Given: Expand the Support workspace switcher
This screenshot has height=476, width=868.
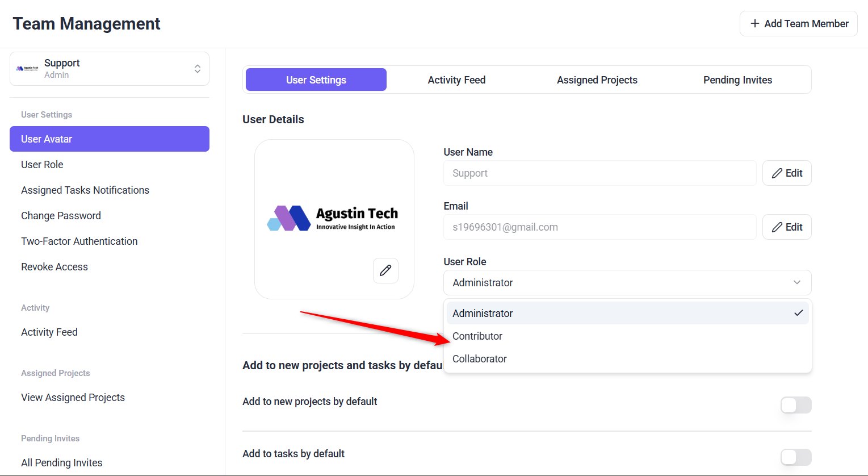Looking at the screenshot, I should [x=198, y=69].
